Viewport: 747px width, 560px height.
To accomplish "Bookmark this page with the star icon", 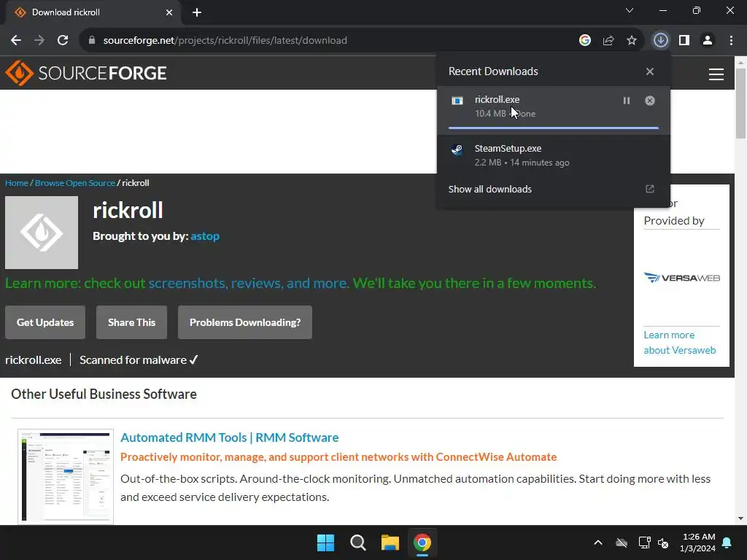I will pyautogui.click(x=632, y=41).
